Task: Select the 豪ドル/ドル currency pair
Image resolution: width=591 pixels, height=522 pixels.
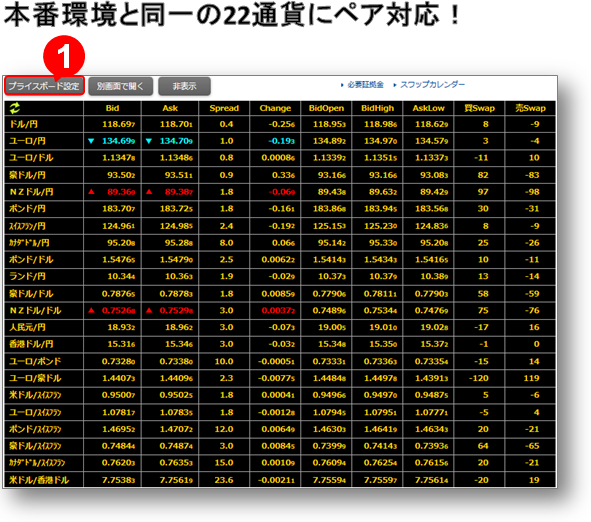Action: 31,294
